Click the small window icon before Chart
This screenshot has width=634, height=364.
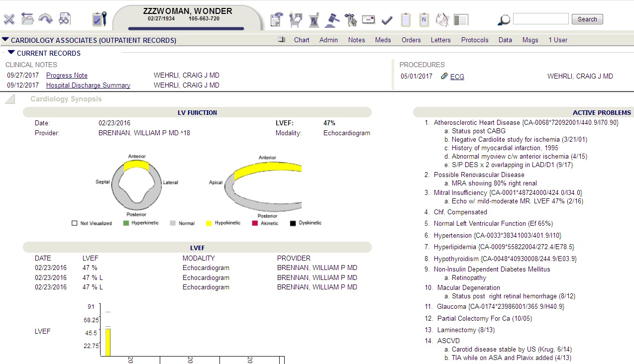coord(281,40)
